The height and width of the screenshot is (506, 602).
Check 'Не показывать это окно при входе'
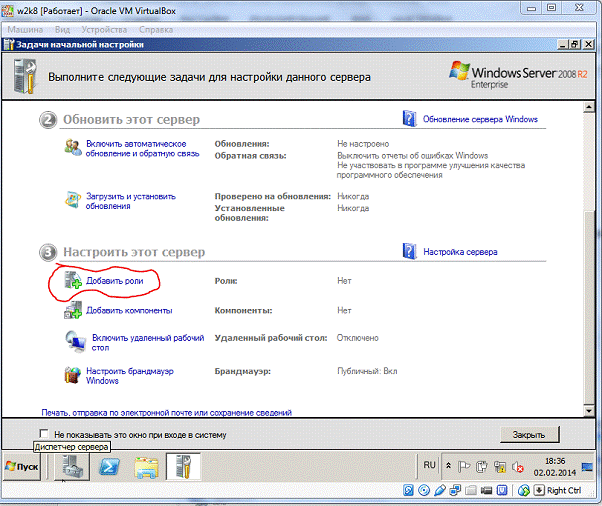pyautogui.click(x=44, y=434)
